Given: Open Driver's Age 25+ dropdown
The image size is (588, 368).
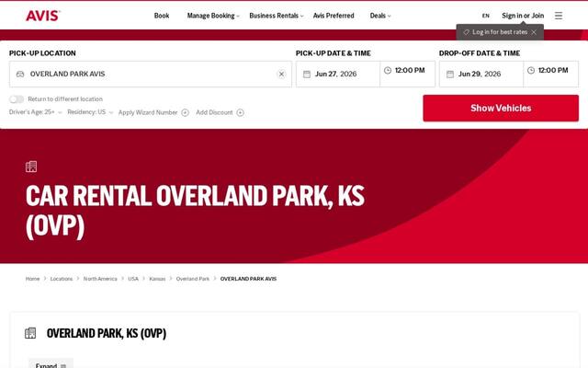Looking at the screenshot, I should pos(35,112).
